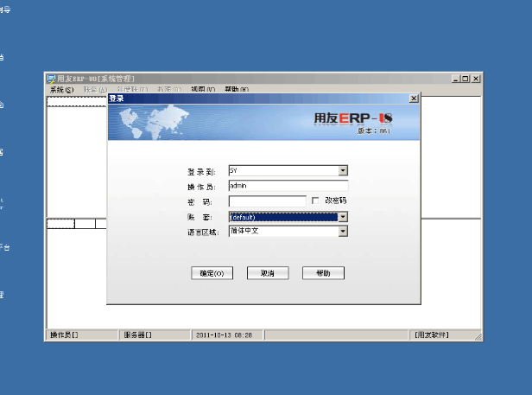Click the empty 密码 password field
Image resolution: width=532 pixels, height=395 pixels.
pos(268,201)
